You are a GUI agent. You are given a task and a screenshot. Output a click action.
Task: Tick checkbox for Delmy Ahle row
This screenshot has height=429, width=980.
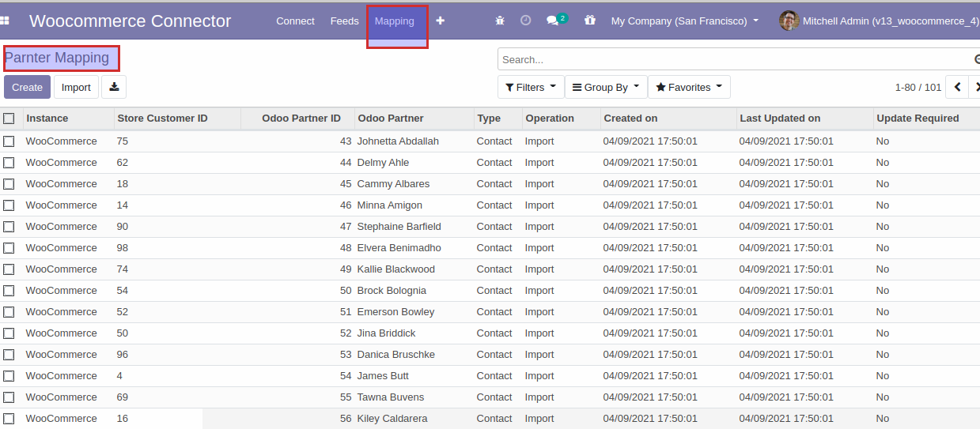coord(9,163)
